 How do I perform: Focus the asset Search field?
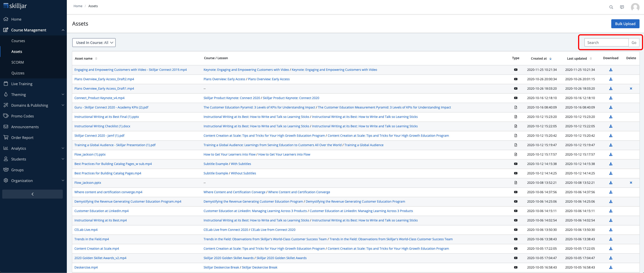606,43
